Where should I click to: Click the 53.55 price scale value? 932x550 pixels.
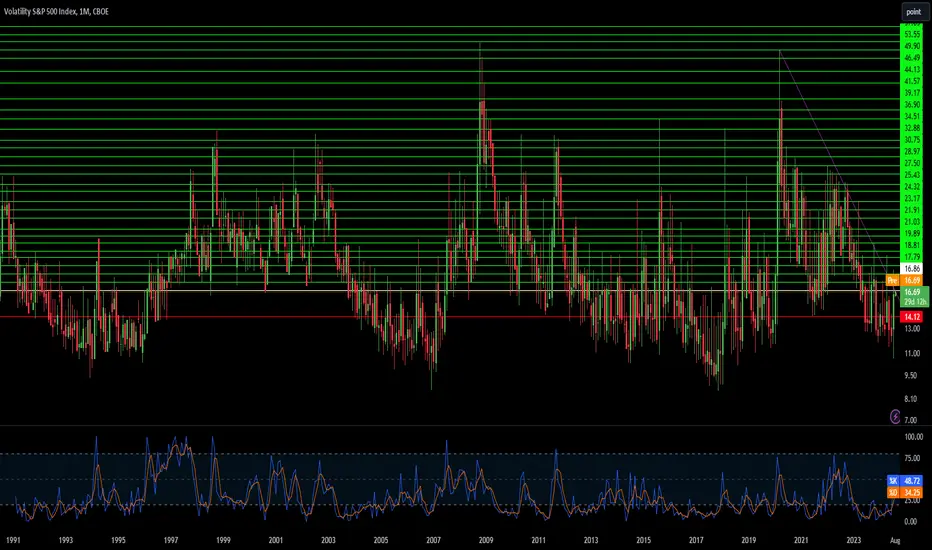912,34
